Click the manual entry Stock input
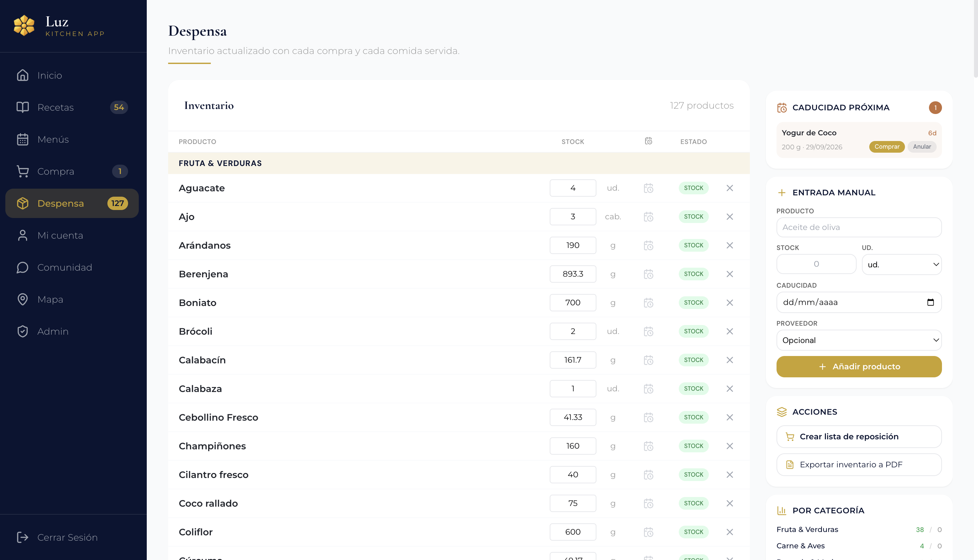Screen dimensions: 978x560 coord(816,264)
